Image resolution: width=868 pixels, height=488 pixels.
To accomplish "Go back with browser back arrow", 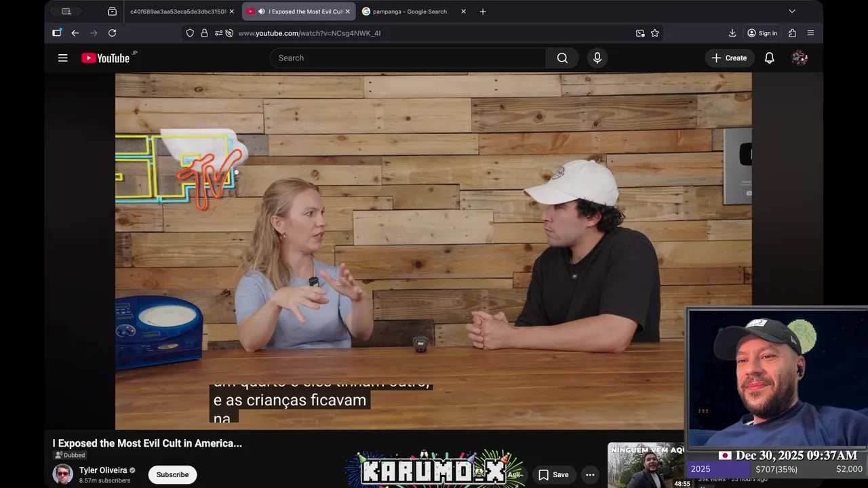I will coord(75,33).
